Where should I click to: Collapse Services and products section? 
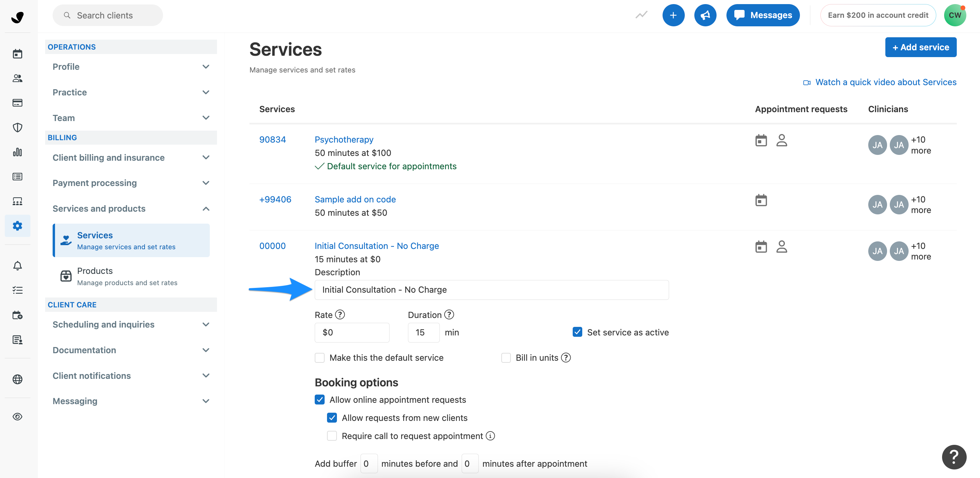click(131, 209)
